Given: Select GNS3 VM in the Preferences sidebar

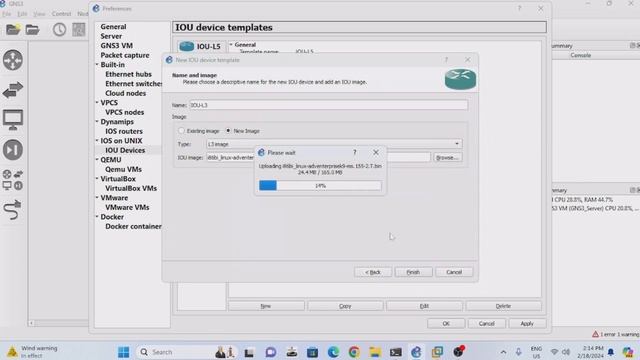Looking at the screenshot, I should point(116,45).
